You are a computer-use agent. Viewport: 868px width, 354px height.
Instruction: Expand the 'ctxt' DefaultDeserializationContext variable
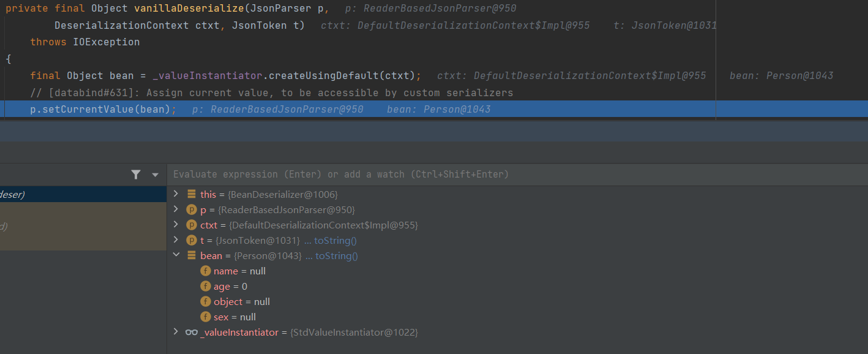tap(176, 225)
